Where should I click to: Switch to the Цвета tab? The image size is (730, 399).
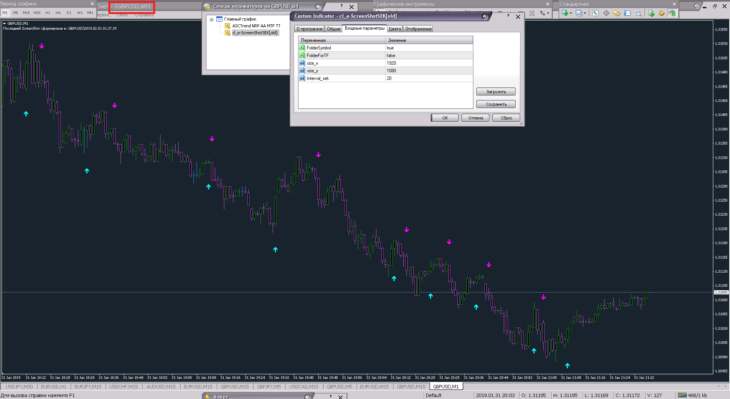394,29
